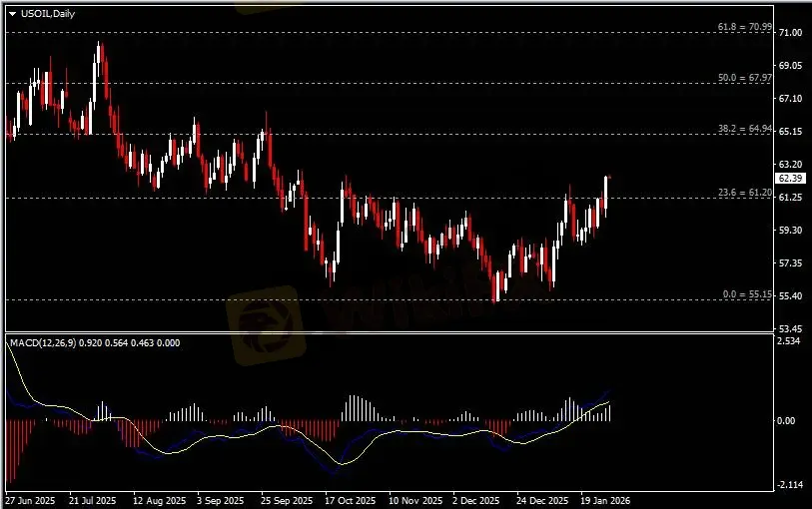812x509 pixels.
Task: Click the 25 Sep 2025 date label
Action: (287, 501)
